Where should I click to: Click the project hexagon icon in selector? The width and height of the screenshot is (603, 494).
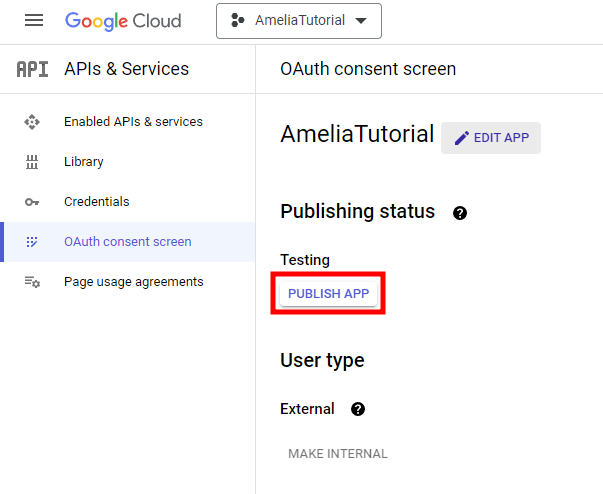238,20
